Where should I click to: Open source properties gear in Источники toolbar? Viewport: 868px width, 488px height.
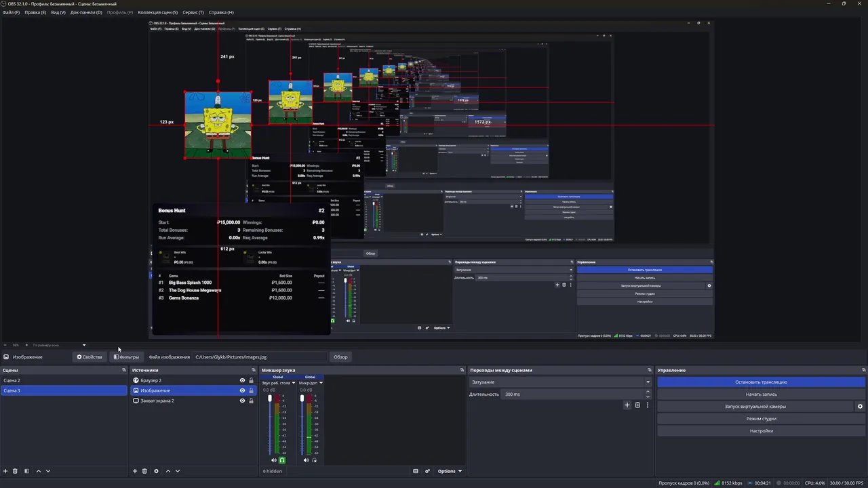(x=156, y=471)
